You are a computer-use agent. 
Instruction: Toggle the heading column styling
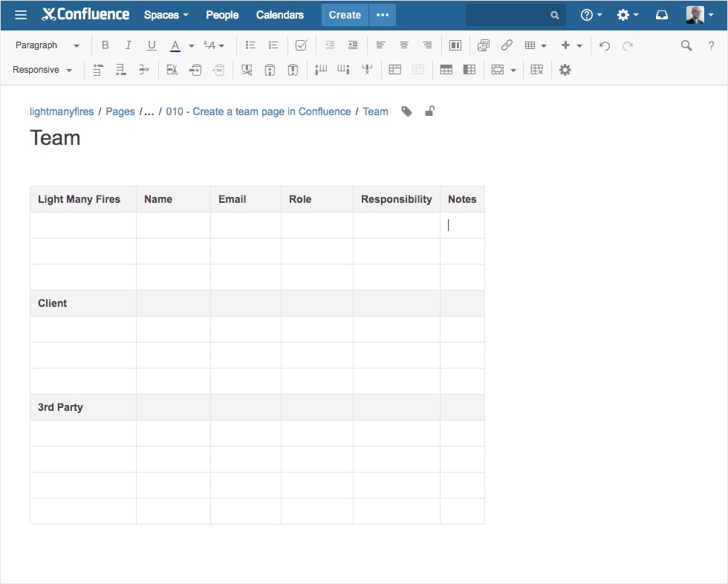[x=468, y=70]
